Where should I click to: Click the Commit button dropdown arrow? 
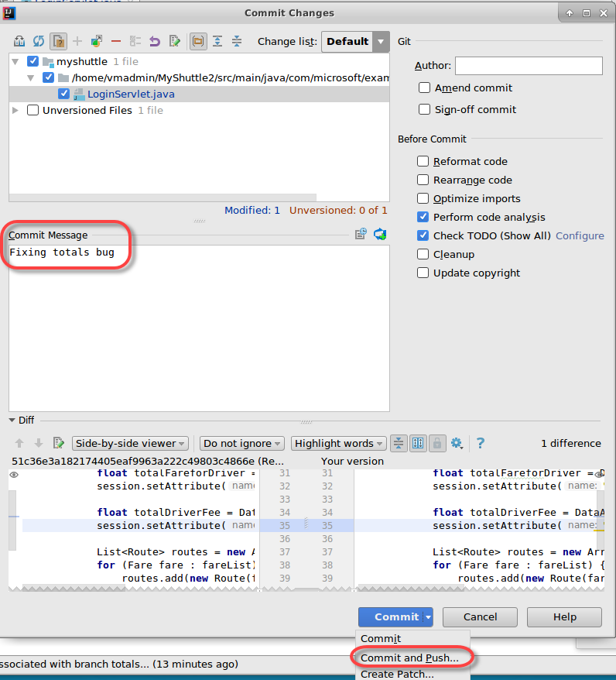[429, 616]
